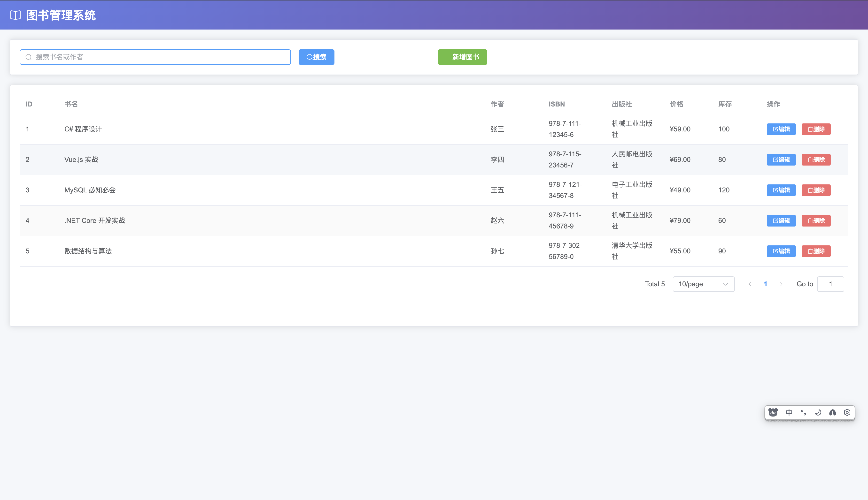Click the 数据结构与算法 book title cell

click(88, 251)
